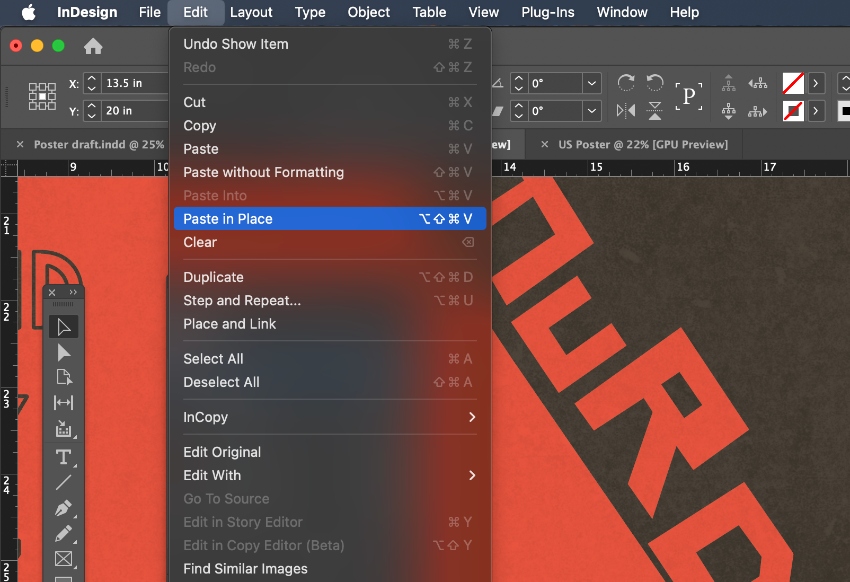The width and height of the screenshot is (850, 582).
Task: Select the Direct Selection tool
Action: tap(63, 353)
